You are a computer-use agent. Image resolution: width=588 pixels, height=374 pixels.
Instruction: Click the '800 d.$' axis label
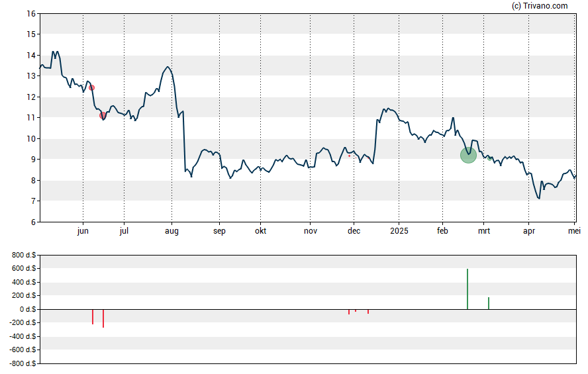pos(24,256)
